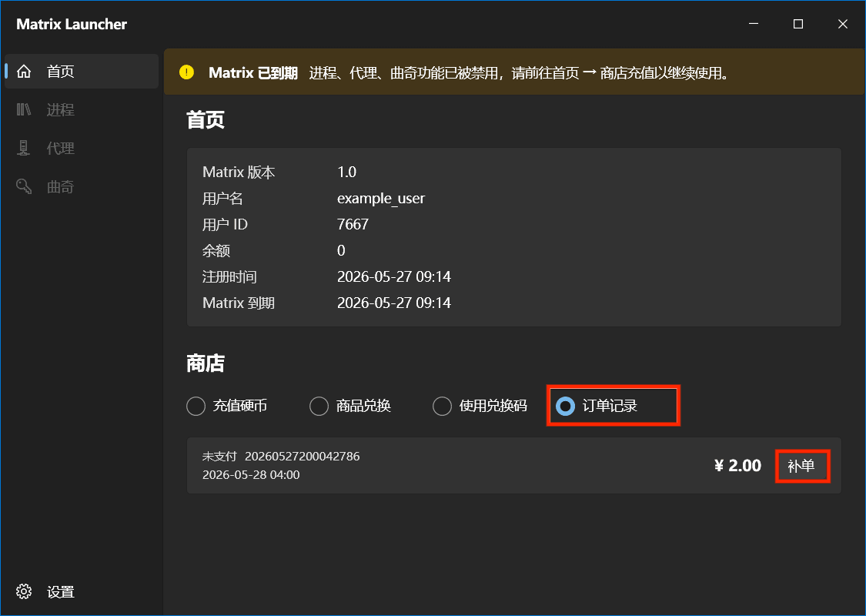Click the ¥ 2.00 order amount

pos(738,466)
